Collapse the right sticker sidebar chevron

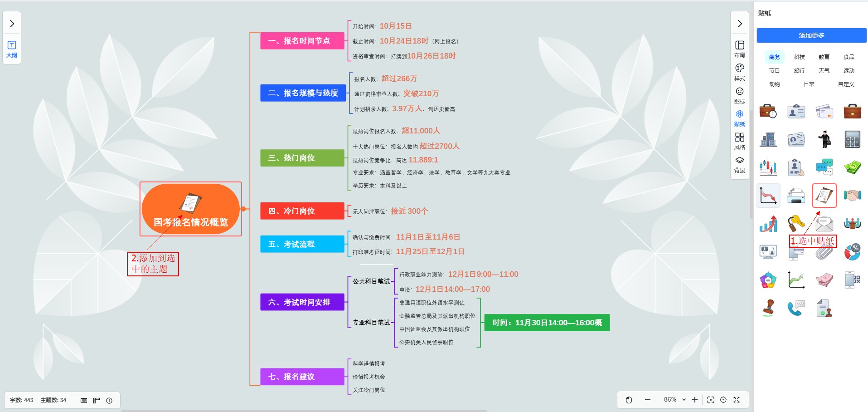point(739,24)
